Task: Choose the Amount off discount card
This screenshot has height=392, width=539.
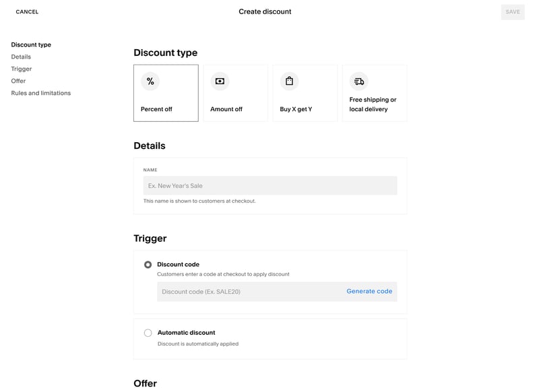Action: click(235, 93)
